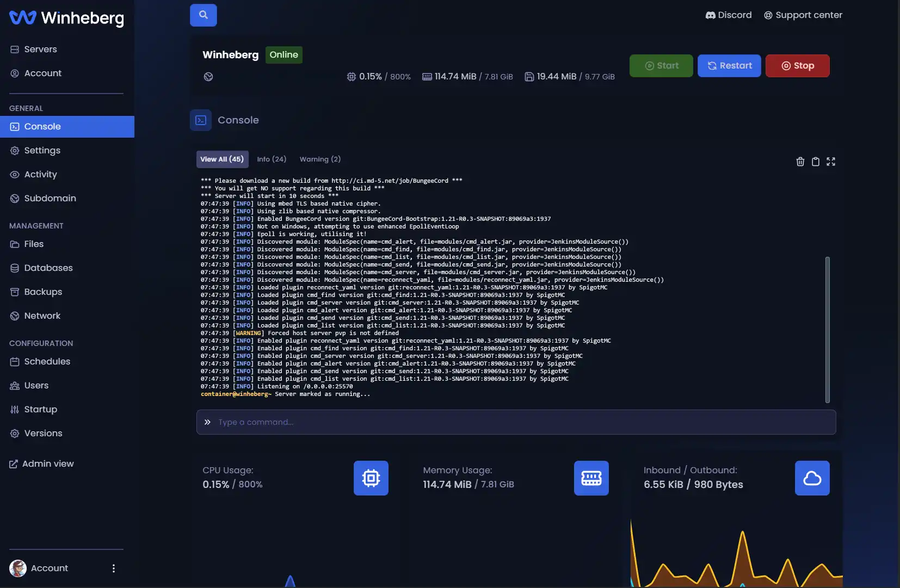
Task: Click the network traffic graph
Action: (x=736, y=553)
